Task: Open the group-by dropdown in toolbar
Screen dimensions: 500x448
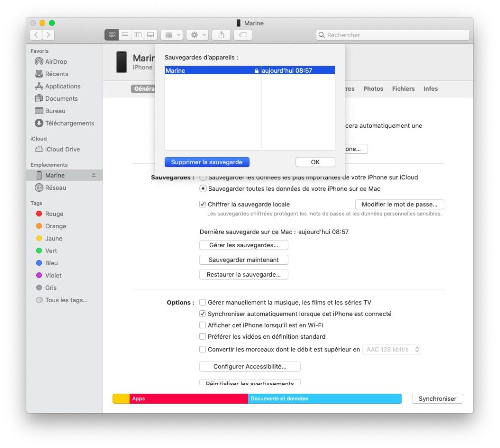Action: pyautogui.click(x=172, y=35)
